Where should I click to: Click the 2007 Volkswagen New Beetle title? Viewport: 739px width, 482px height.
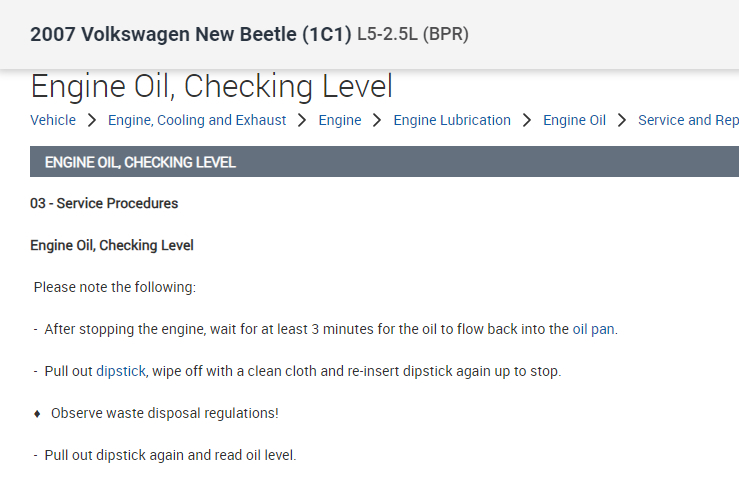pyautogui.click(x=191, y=34)
